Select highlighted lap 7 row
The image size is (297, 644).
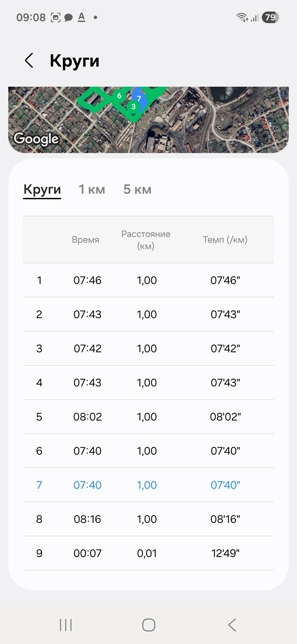(x=148, y=485)
